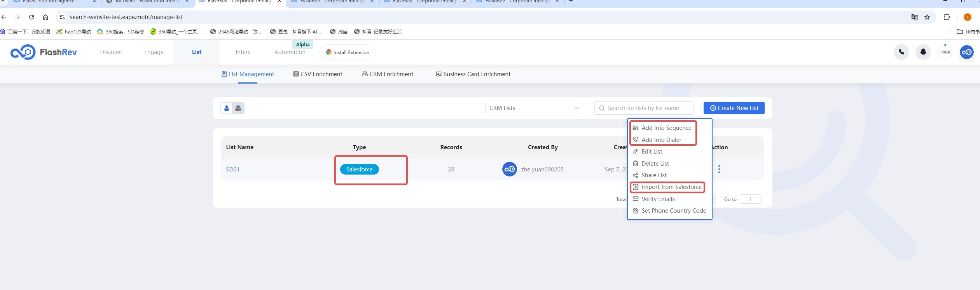Open site information icon in address bar
This screenshot has width=980, height=290.
(x=62, y=17)
